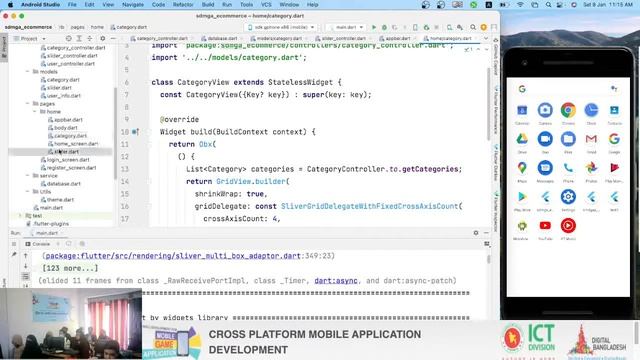Screen dimensions: 640x360
Task: Hide the Project panel with the minus icon
Action: 113,38
